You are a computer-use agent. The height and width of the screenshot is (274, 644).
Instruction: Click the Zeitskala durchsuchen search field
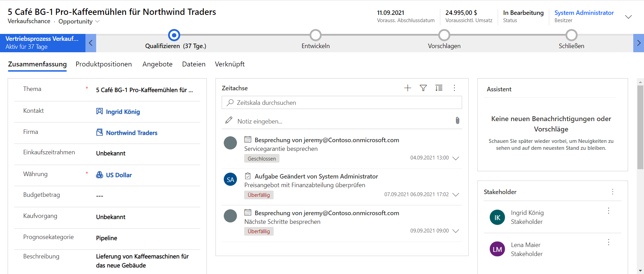(342, 102)
